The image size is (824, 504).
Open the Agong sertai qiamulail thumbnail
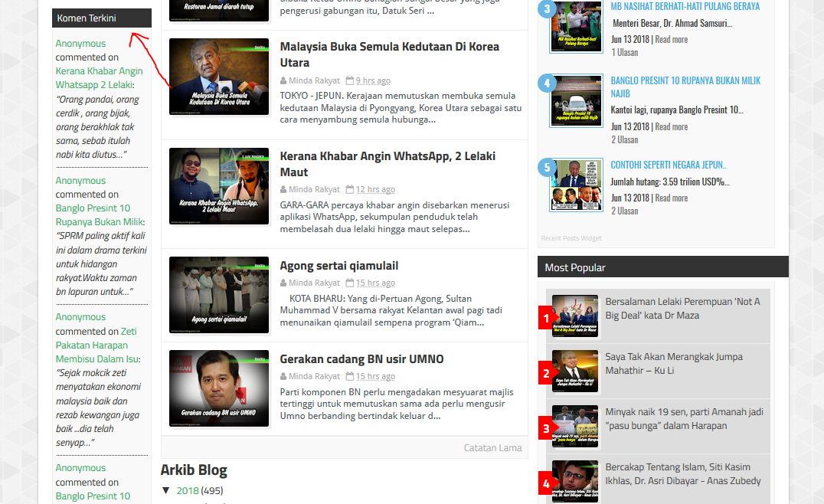click(x=219, y=295)
